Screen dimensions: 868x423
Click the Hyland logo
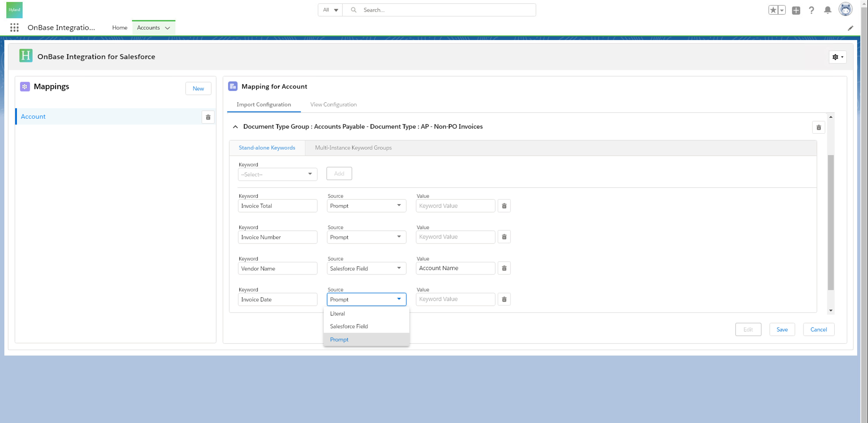click(x=14, y=10)
